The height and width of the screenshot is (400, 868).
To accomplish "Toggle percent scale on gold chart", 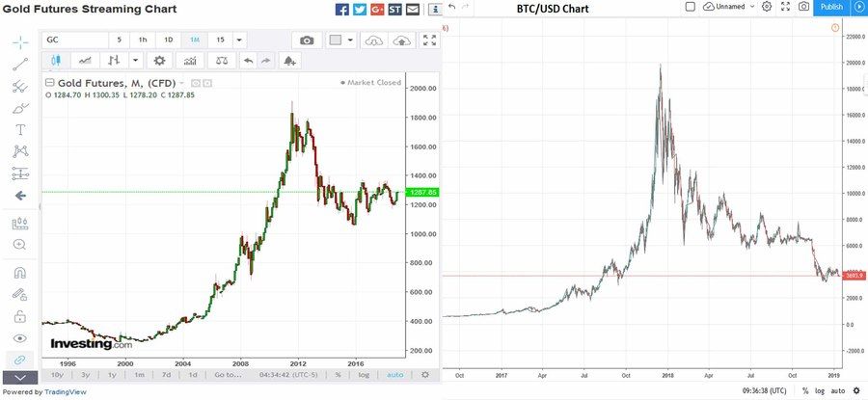I will 338,375.
